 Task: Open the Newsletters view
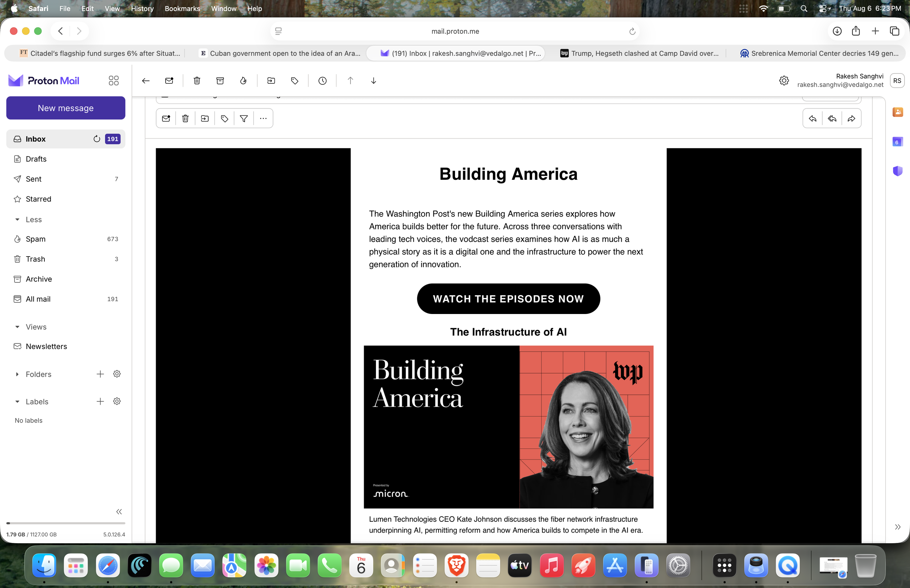coord(66,346)
